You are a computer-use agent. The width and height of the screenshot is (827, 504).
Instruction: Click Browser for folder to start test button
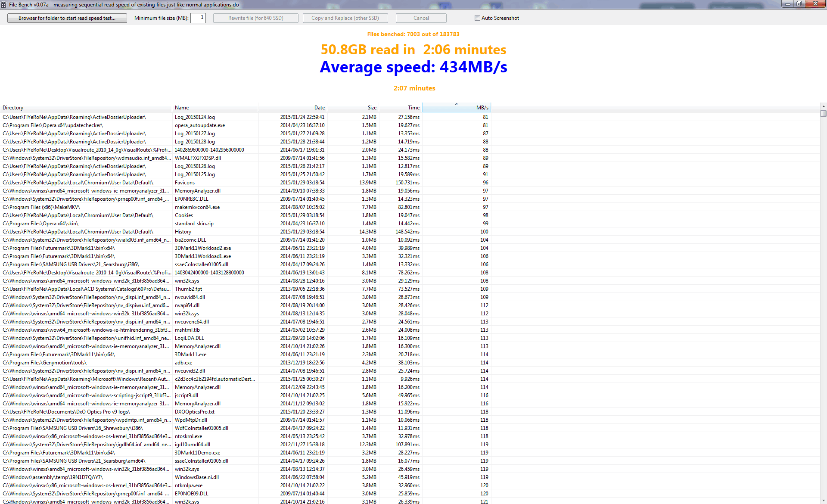[67, 18]
